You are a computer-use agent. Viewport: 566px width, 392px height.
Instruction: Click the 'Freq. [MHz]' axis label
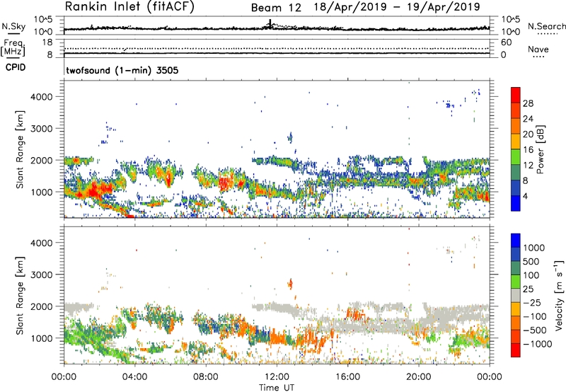click(x=13, y=48)
